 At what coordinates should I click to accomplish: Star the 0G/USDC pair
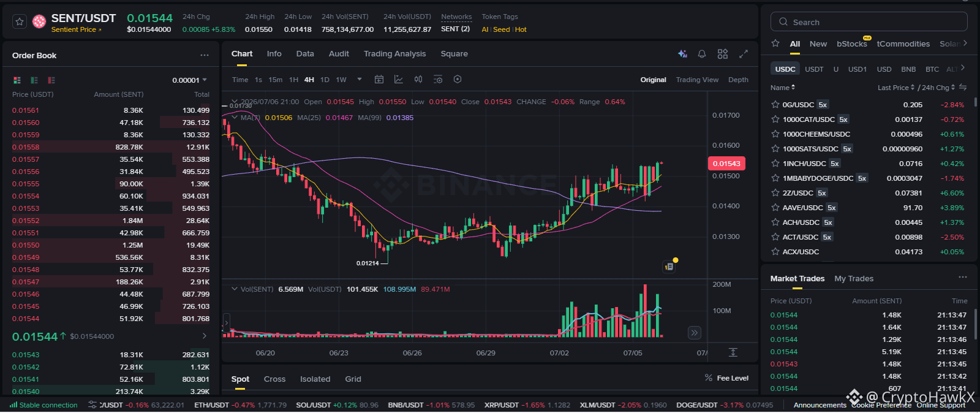point(775,105)
